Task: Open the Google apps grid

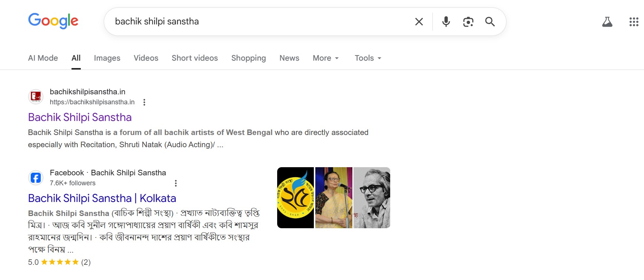Action: 634,22
